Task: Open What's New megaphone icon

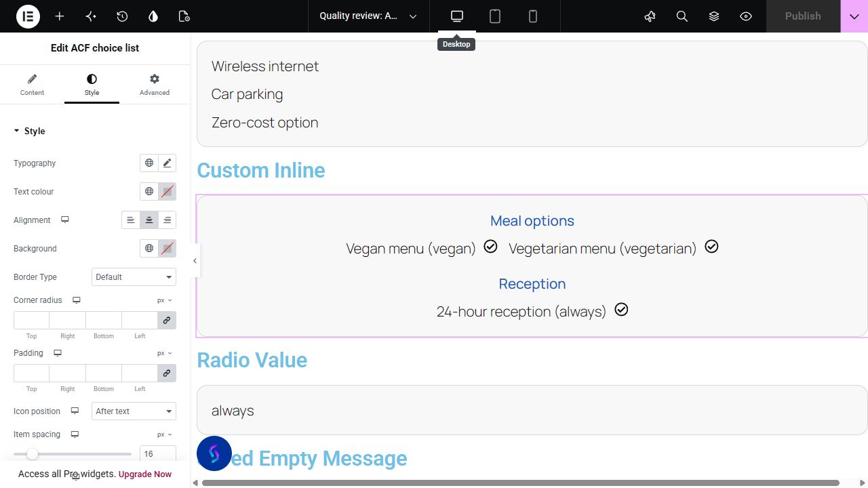Action: pyautogui.click(x=650, y=16)
